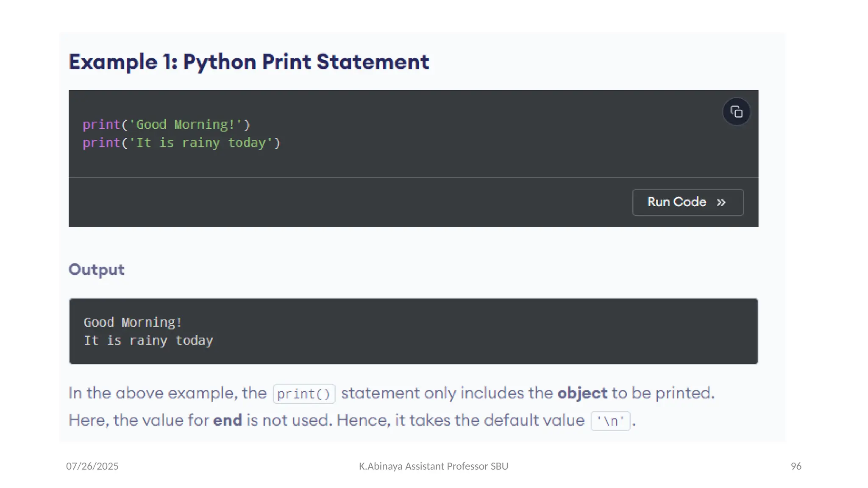Click the print('It is rainy today') line
The height and width of the screenshot is (488, 868).
181,143
